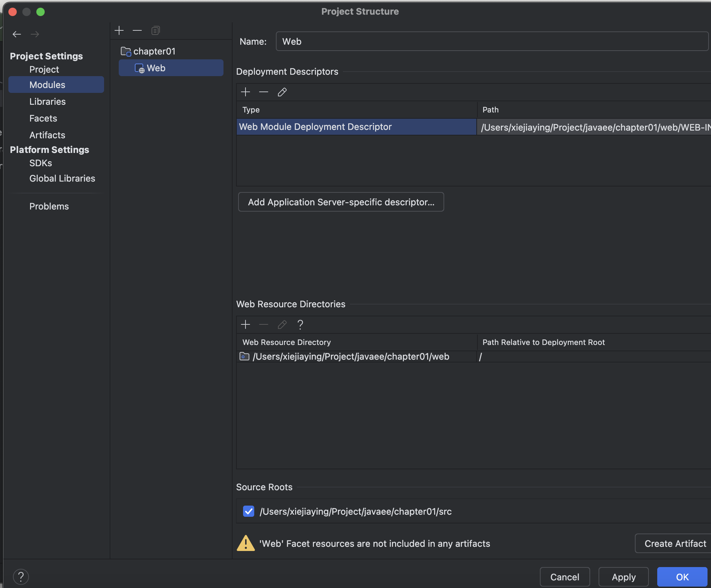Click into the Name input field
This screenshot has width=711, height=588.
click(489, 41)
